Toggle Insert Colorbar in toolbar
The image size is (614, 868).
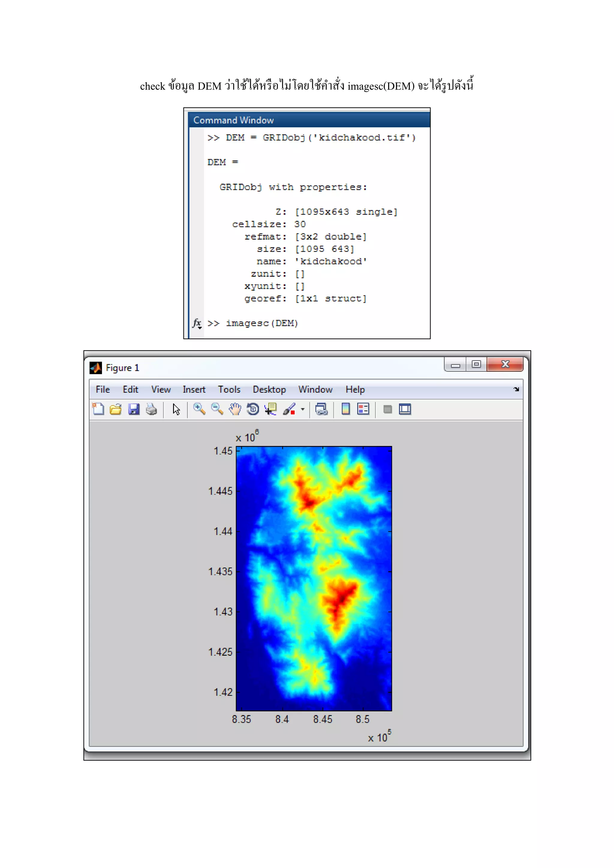point(346,409)
